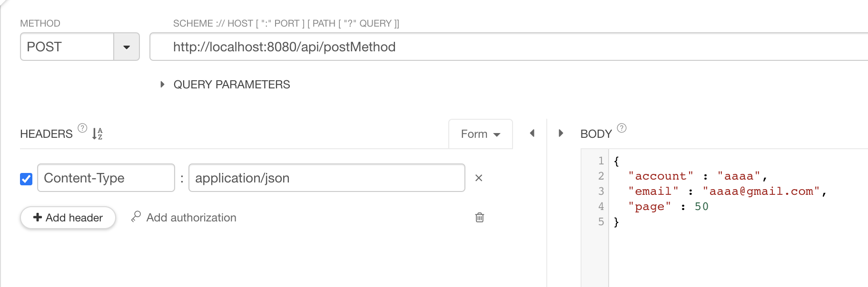The height and width of the screenshot is (287, 868).
Task: Delete all headers with trash icon
Action: pos(480,217)
